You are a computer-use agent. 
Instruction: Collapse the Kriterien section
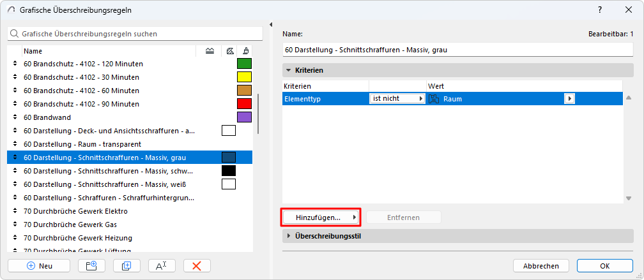point(289,71)
